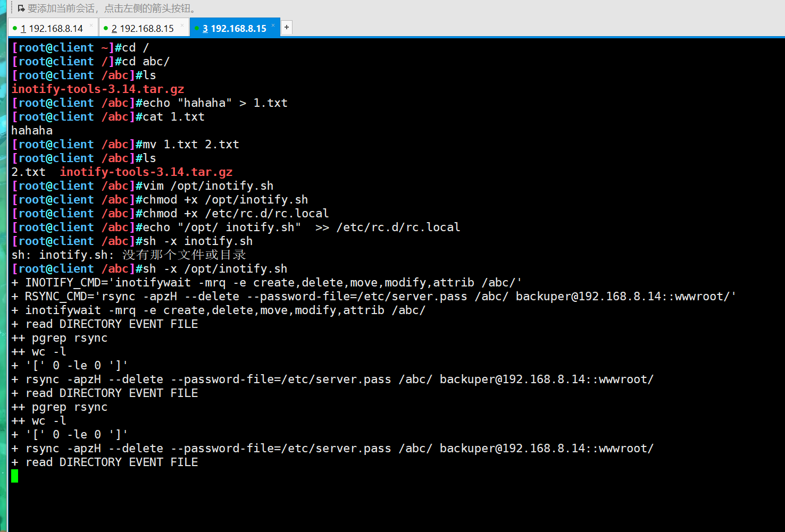Click the echo to rc.local command line
Viewport: 785px width, 532px height.
click(x=302, y=227)
